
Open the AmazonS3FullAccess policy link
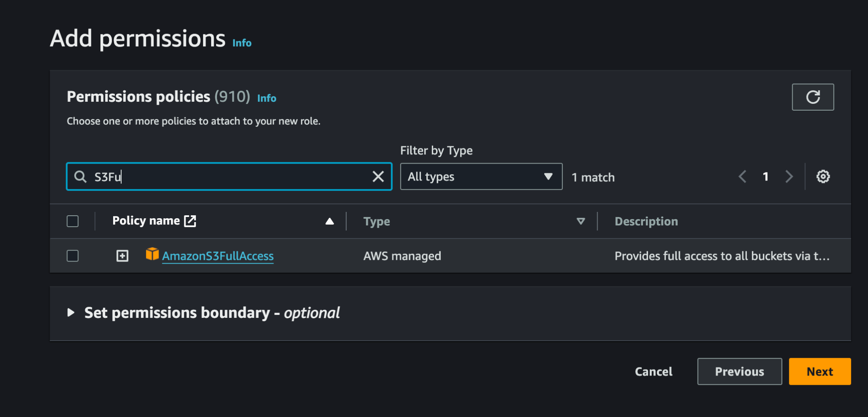point(218,256)
